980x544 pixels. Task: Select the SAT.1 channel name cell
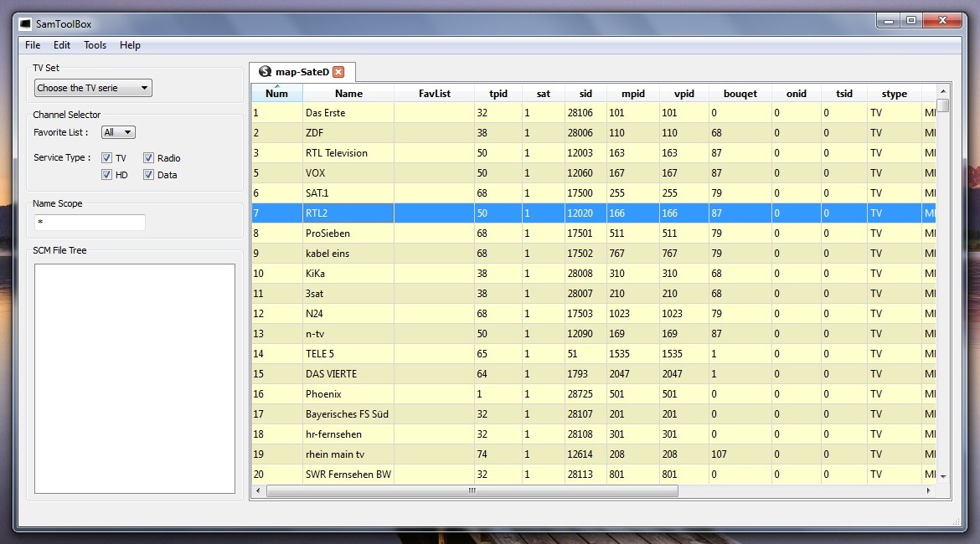pos(348,193)
